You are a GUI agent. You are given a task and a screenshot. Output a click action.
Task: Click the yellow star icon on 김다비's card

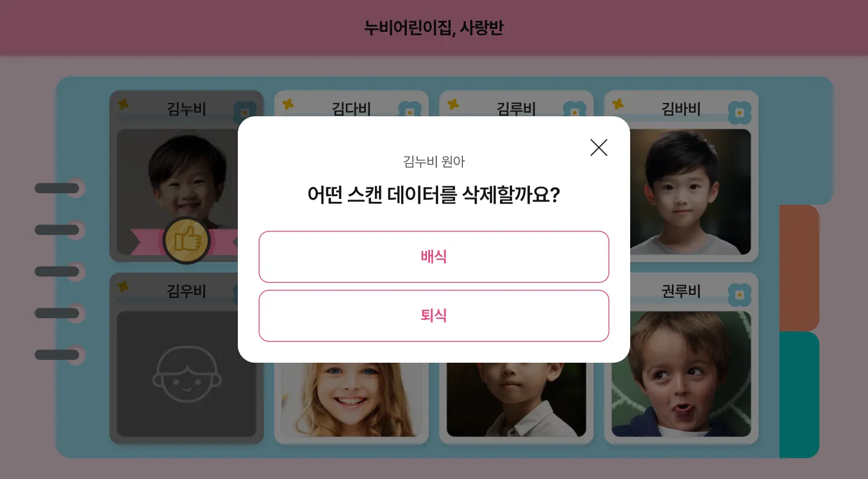click(x=288, y=105)
